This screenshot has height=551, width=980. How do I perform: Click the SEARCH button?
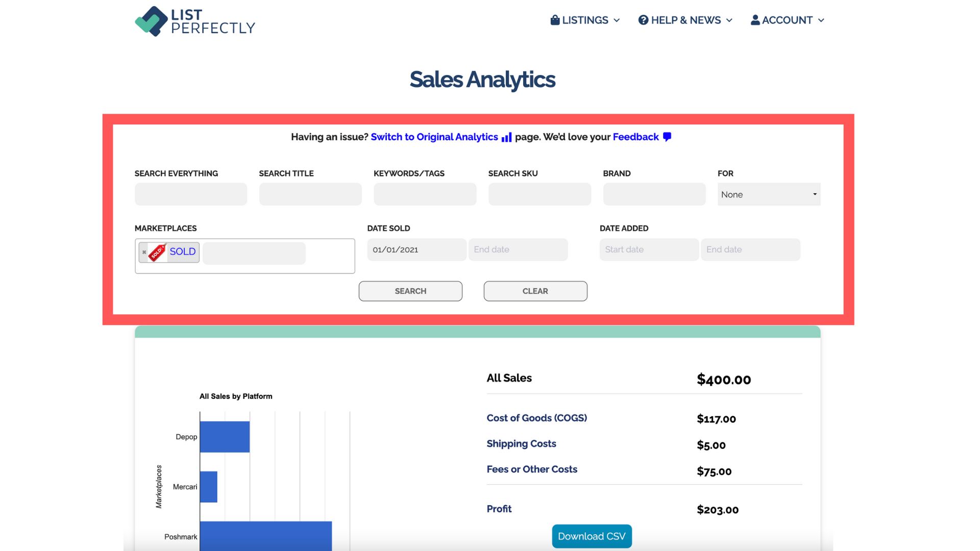tap(410, 291)
